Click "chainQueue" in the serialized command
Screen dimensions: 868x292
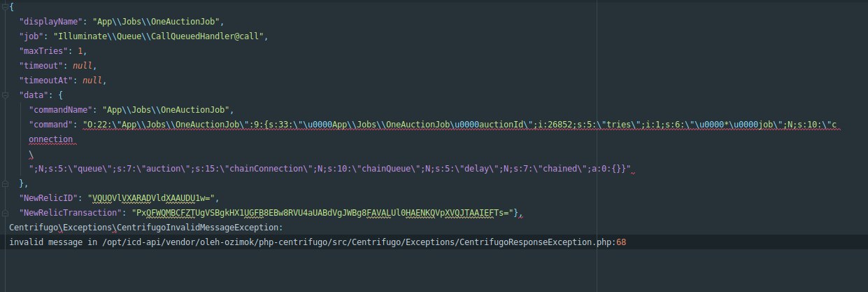point(392,169)
